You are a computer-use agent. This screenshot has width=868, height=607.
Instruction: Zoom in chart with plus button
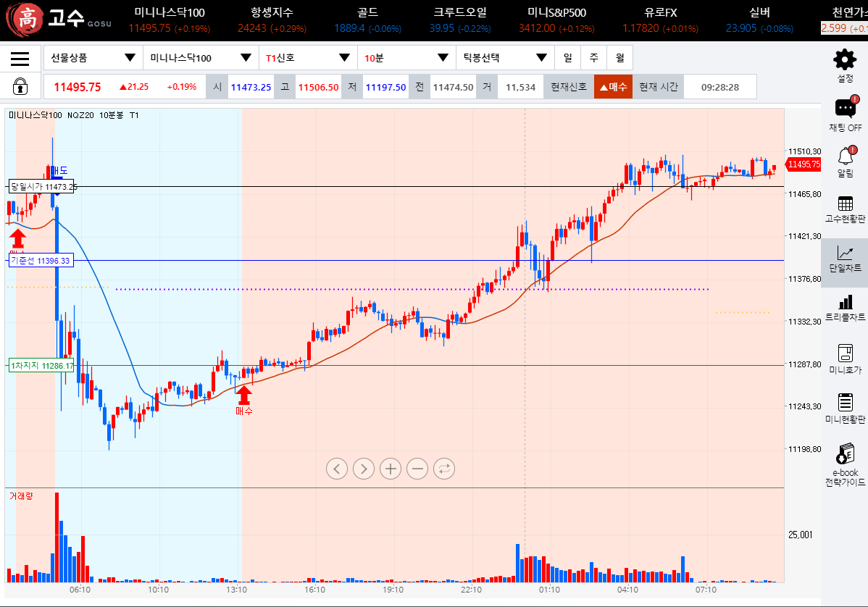(391, 469)
